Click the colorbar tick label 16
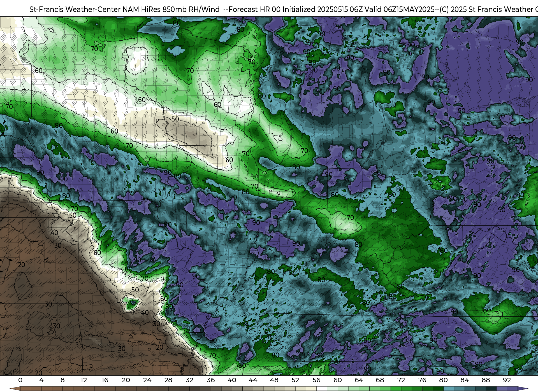 [x=105, y=380]
